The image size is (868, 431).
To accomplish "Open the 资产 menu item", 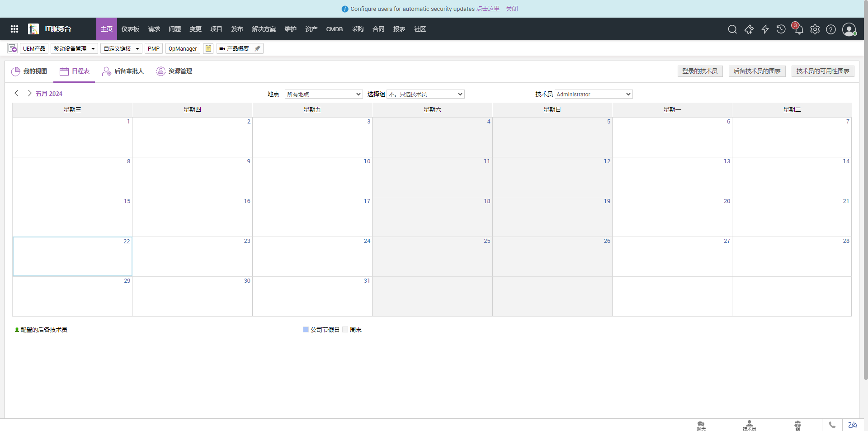I will point(311,29).
